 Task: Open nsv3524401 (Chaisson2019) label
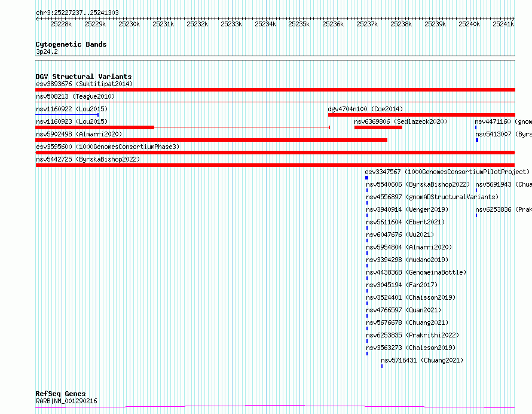pos(411,297)
